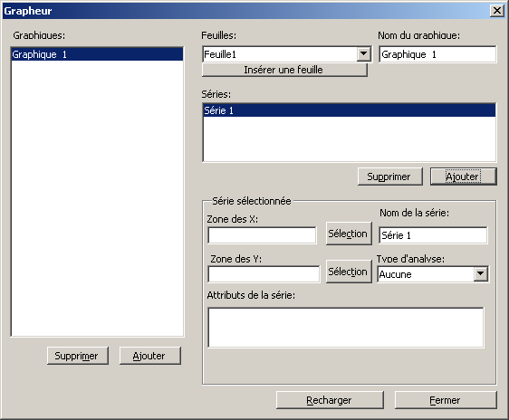Screen dimensions: 509x420
Task: Click the Fermer button
Action: [x=446, y=400]
